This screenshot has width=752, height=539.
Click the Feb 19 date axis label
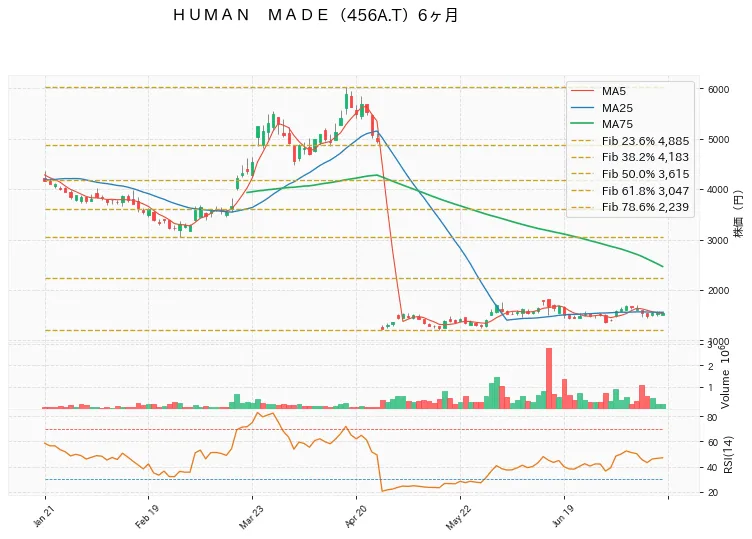pyautogui.click(x=146, y=516)
